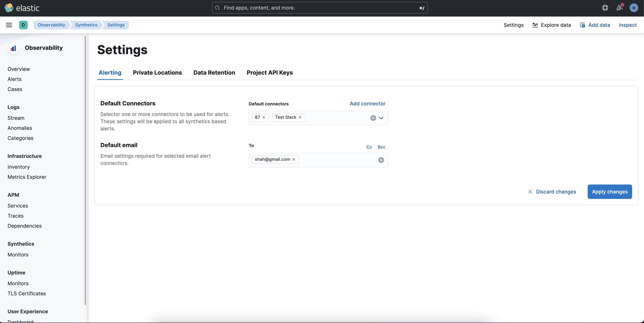Remove shah@gmail.com from recipients
Screen dimensions: 644x323
pyautogui.click(x=294, y=159)
